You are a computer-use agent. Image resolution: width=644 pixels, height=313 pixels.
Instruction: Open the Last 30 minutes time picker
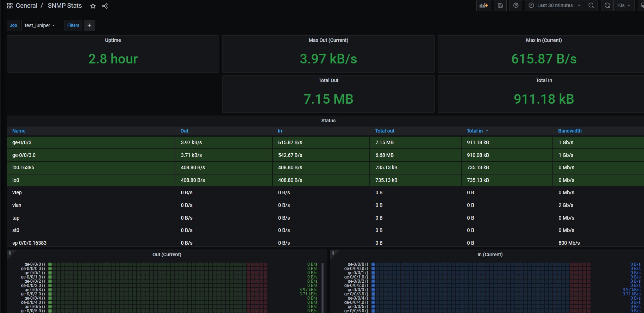pos(555,6)
